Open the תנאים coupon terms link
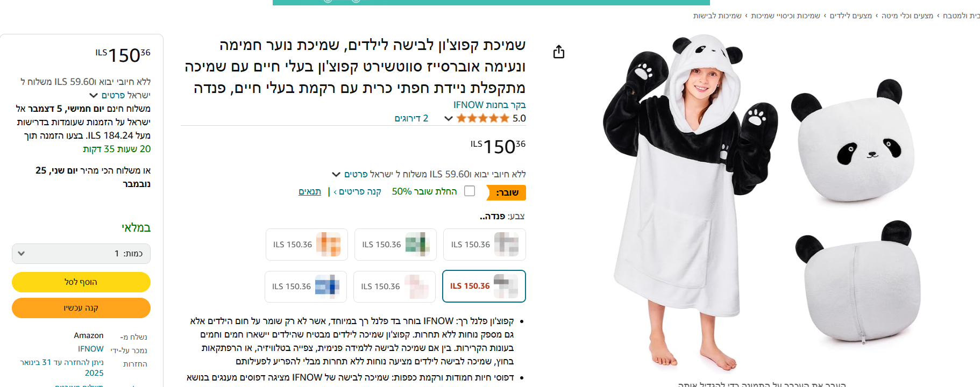Screen dimensions: 980x387 point(310,191)
